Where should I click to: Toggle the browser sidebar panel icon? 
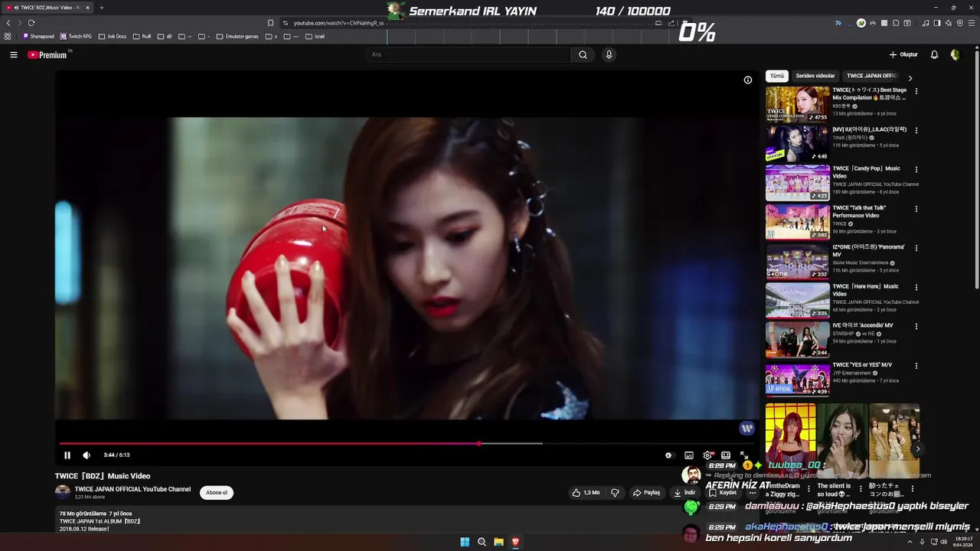(x=937, y=23)
